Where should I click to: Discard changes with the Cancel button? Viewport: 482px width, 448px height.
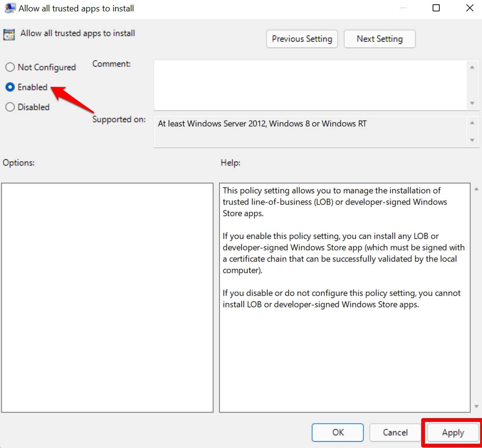[395, 432]
